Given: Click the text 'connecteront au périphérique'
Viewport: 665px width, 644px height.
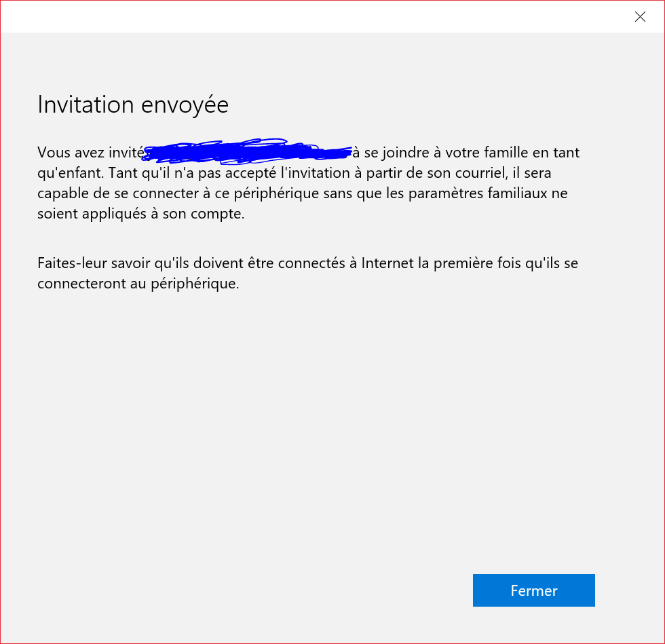Looking at the screenshot, I should (138, 284).
